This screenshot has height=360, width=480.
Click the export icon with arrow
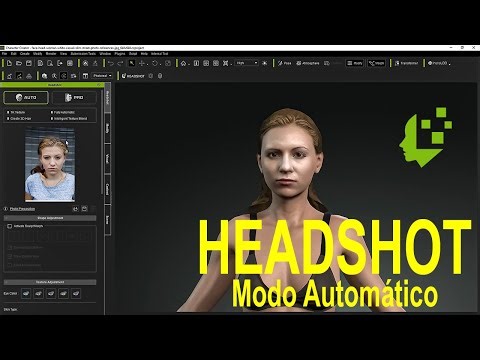[60, 63]
